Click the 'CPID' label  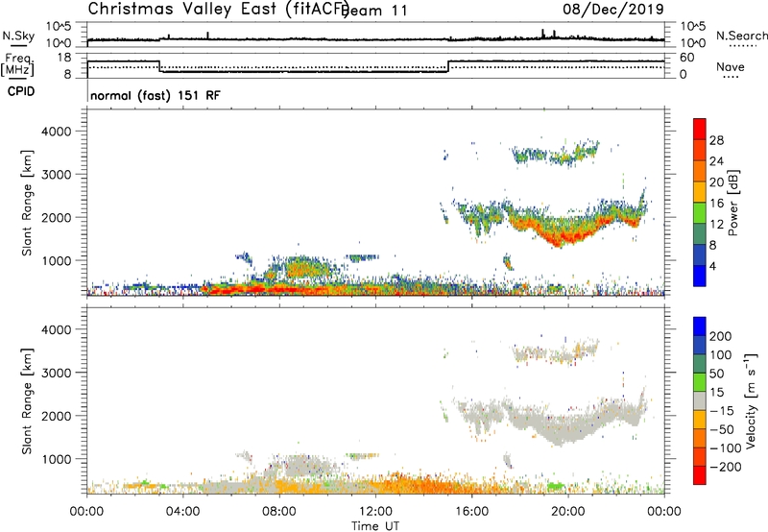click(x=21, y=91)
